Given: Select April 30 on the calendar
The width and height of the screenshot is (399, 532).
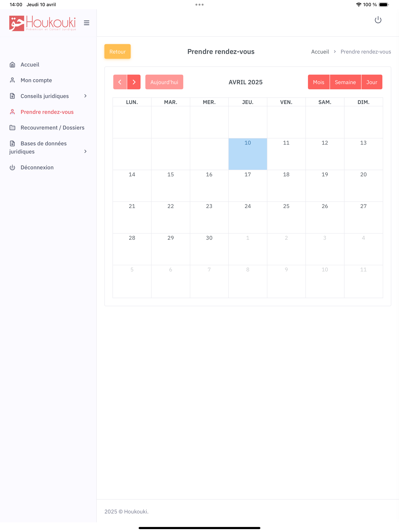Looking at the screenshot, I should pyautogui.click(x=209, y=249).
